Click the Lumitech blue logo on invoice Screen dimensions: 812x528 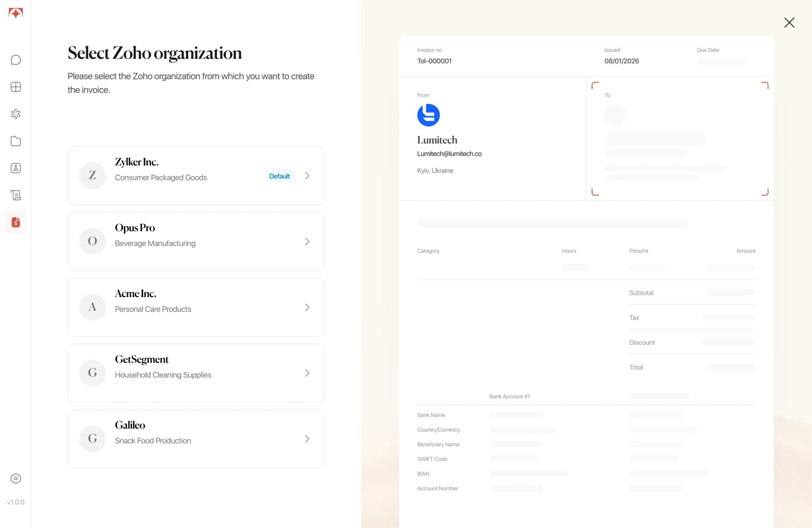[428, 115]
